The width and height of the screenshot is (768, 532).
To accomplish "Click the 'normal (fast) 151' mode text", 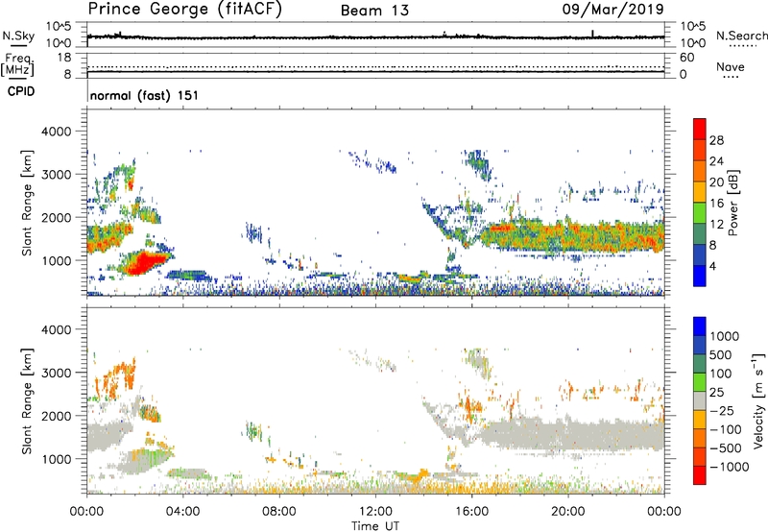I will coord(145,95).
